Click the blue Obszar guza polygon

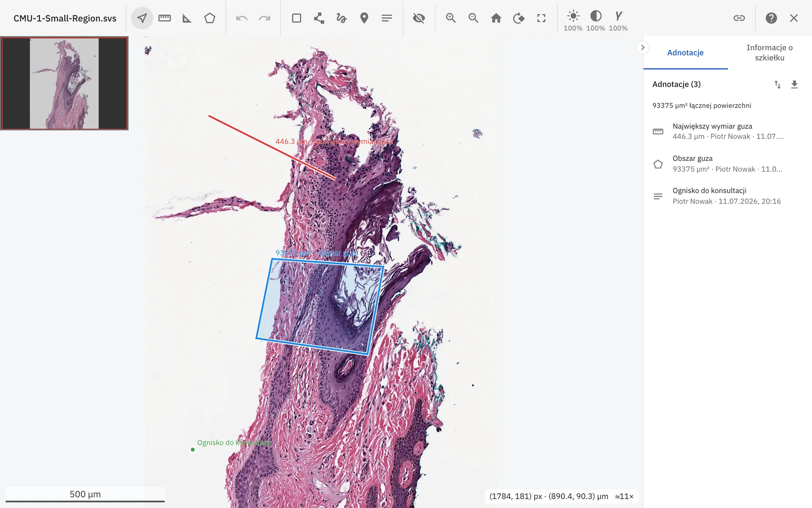click(x=320, y=306)
